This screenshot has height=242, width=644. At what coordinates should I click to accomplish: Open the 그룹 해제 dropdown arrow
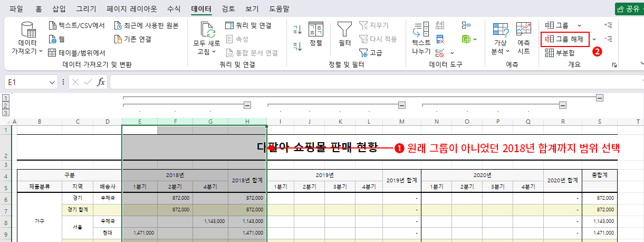(594, 39)
